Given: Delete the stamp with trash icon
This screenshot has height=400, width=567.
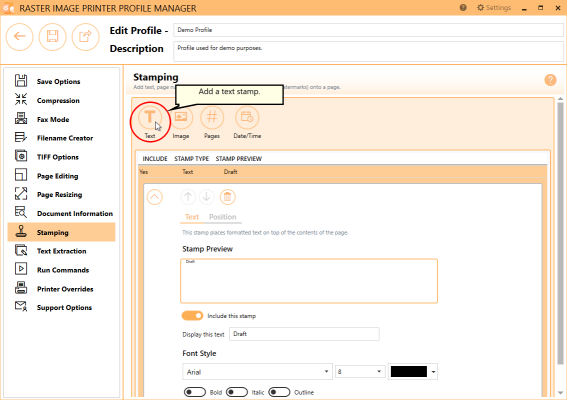Looking at the screenshot, I should point(227,197).
